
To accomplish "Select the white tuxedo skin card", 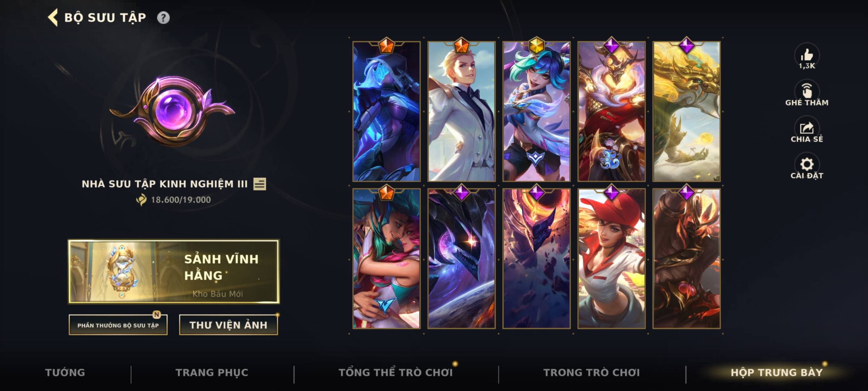I will [461, 112].
